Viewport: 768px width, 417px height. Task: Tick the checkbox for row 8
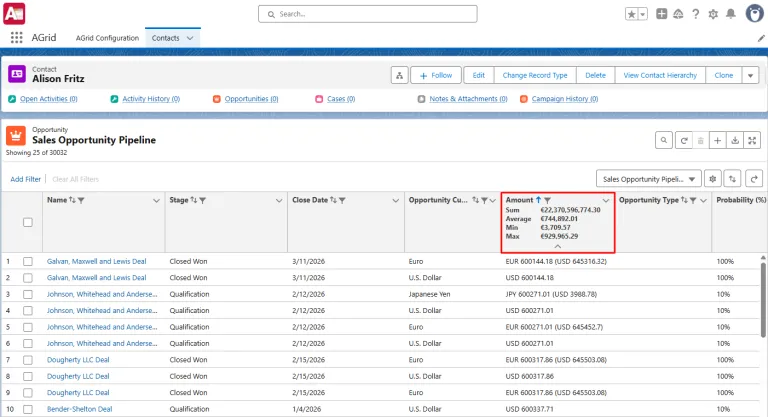[28, 376]
